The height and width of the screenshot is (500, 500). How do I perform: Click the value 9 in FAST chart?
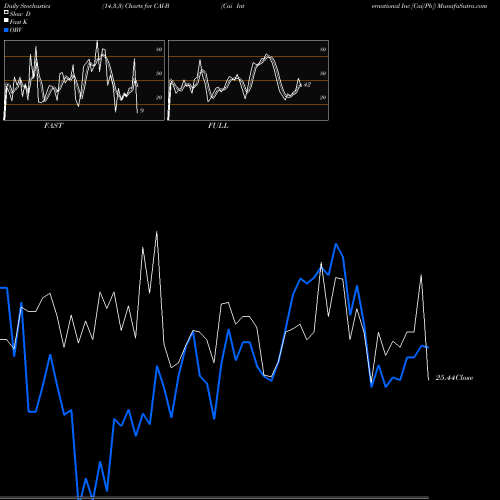pos(142,110)
